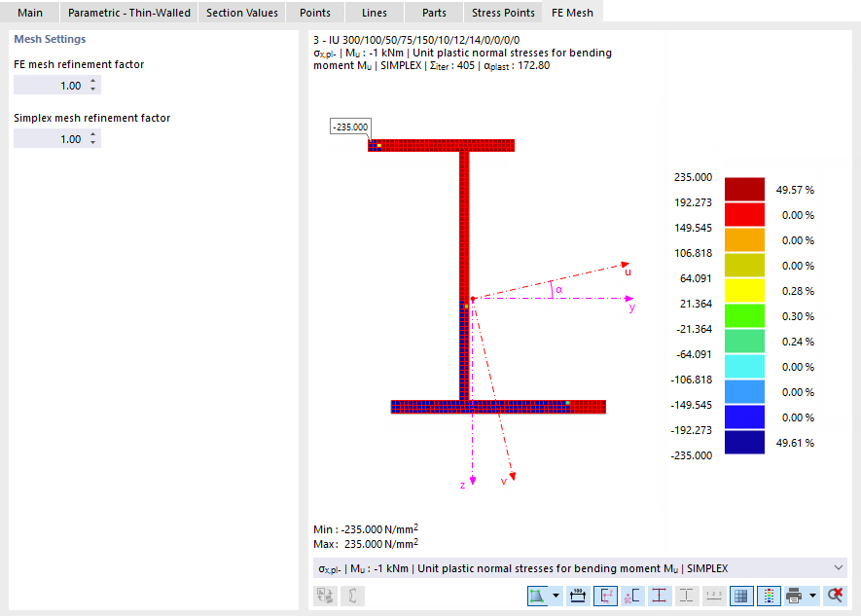Click the section title IU 300/100/50/75/150 text
The image size is (861, 616).
[x=416, y=40]
